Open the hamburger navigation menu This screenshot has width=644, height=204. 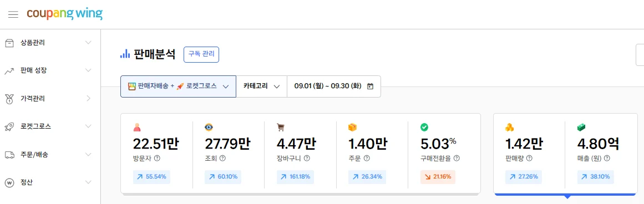coord(13,14)
